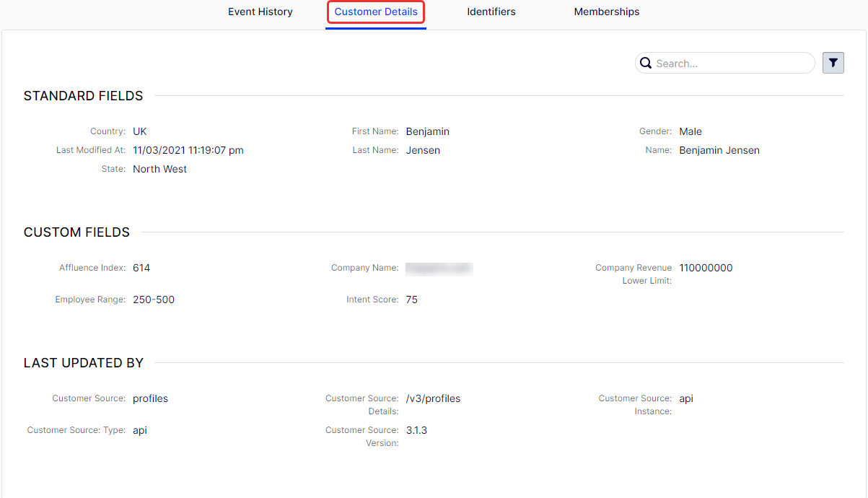Click the Customer Source Version 3.1.3
The image size is (868, 498).
click(417, 430)
